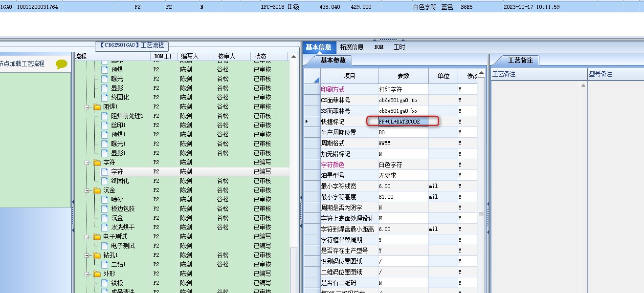Sort by the 状态 column header
Screen dimensions: 644x293
point(269,57)
